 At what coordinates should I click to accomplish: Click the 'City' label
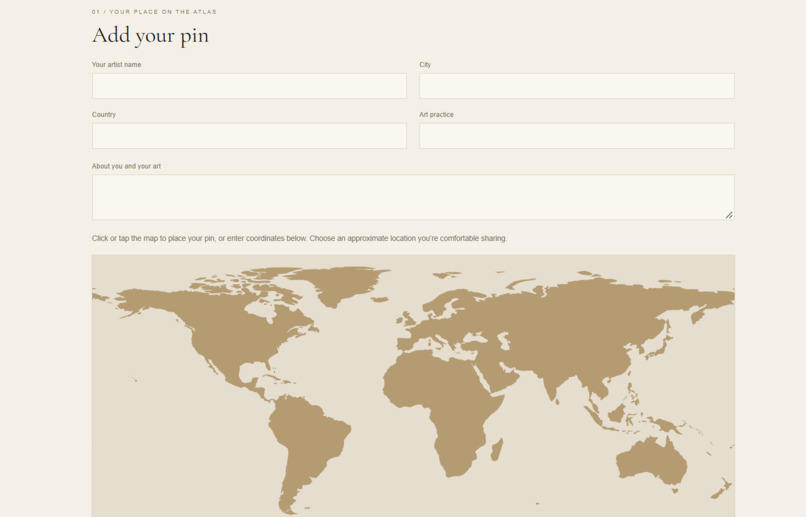425,65
